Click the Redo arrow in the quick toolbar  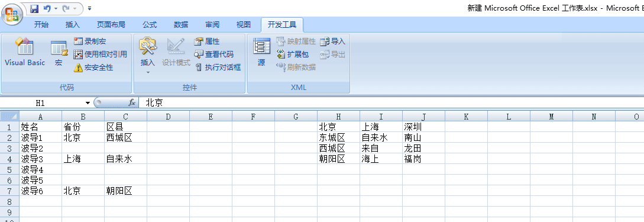coord(65,8)
